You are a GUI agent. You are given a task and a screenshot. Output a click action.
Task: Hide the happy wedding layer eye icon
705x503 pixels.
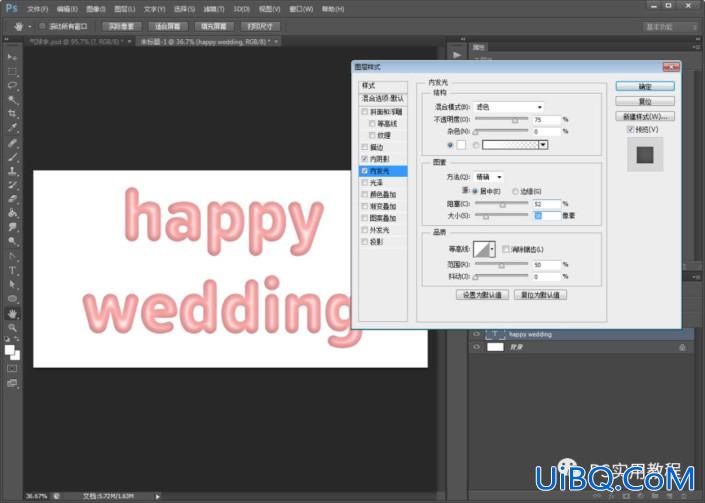(477, 334)
